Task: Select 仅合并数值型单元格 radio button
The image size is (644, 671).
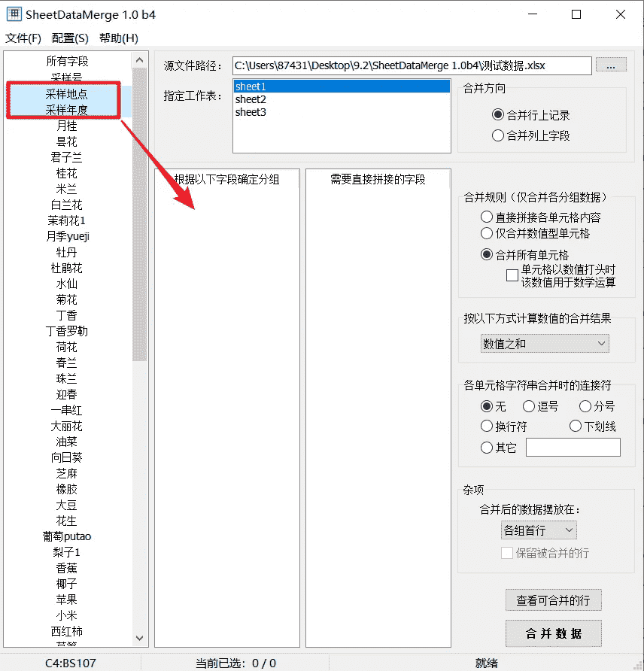Action: pos(487,233)
